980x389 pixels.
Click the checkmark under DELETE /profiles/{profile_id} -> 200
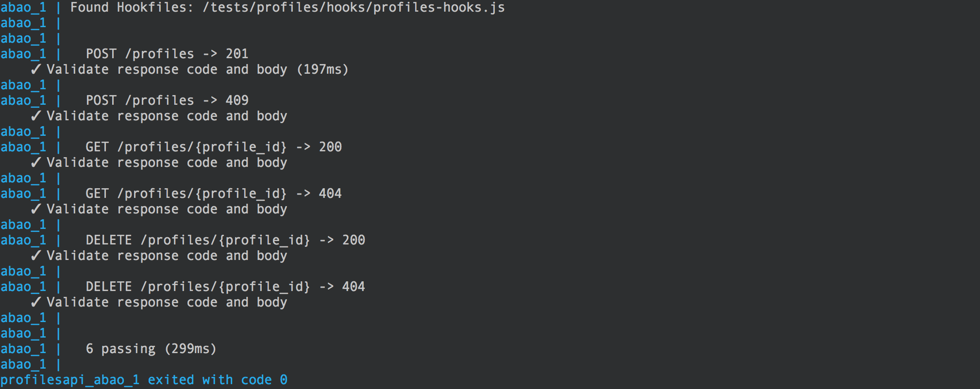click(x=36, y=256)
